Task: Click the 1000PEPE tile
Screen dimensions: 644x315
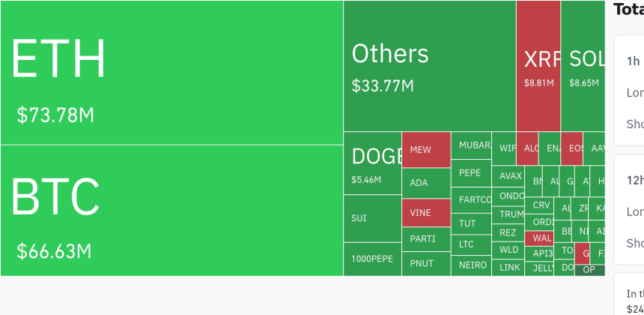Action: click(372, 259)
